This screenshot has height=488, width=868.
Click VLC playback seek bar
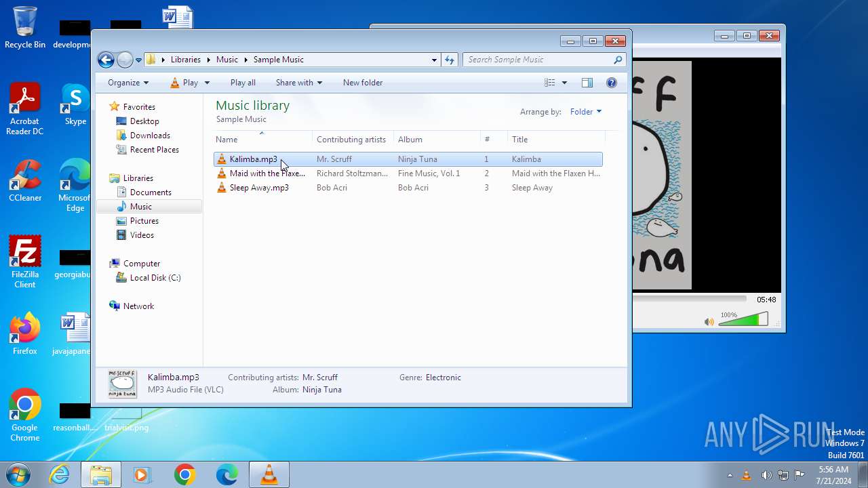tap(689, 299)
